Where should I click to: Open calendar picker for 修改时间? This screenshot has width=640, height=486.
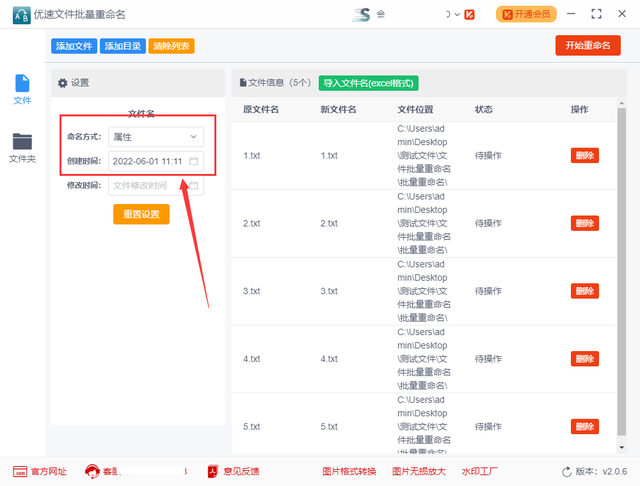(x=193, y=186)
